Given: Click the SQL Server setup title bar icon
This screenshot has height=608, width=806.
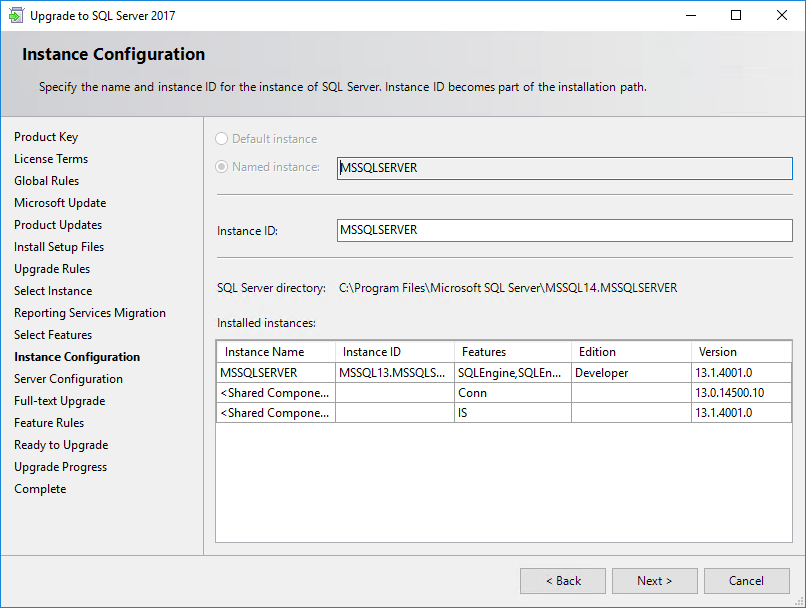Looking at the screenshot, I should [16, 15].
